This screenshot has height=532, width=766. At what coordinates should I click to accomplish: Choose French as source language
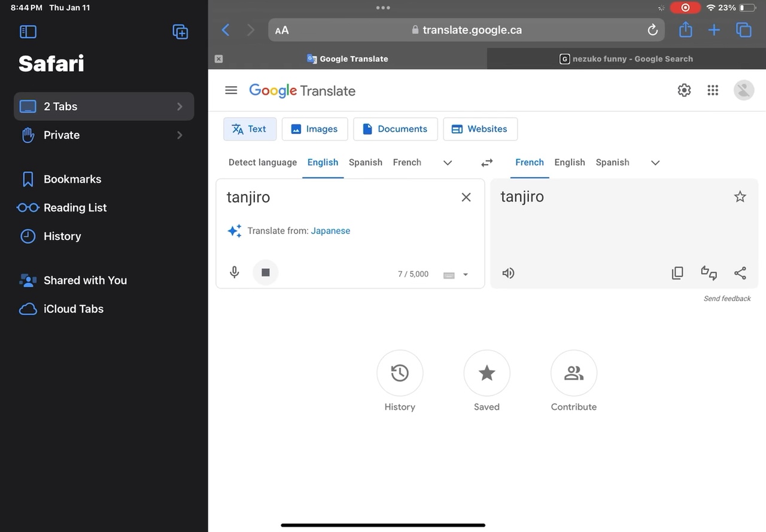point(407,162)
